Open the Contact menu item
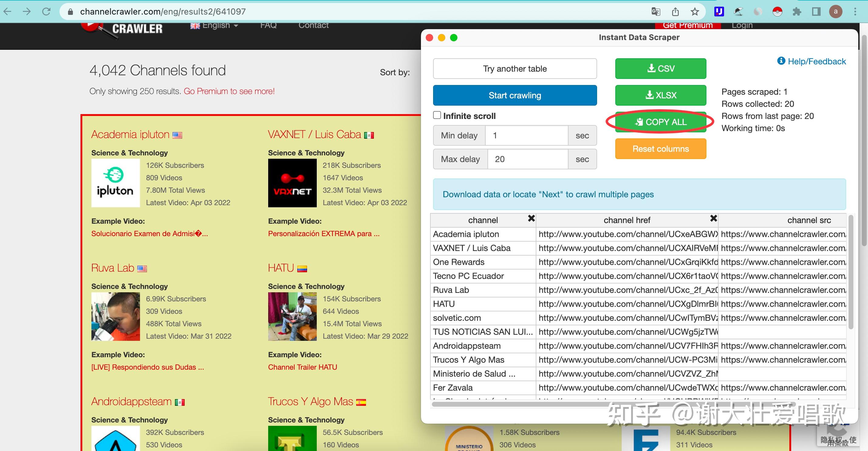This screenshot has height=451, width=868. pos(313,25)
